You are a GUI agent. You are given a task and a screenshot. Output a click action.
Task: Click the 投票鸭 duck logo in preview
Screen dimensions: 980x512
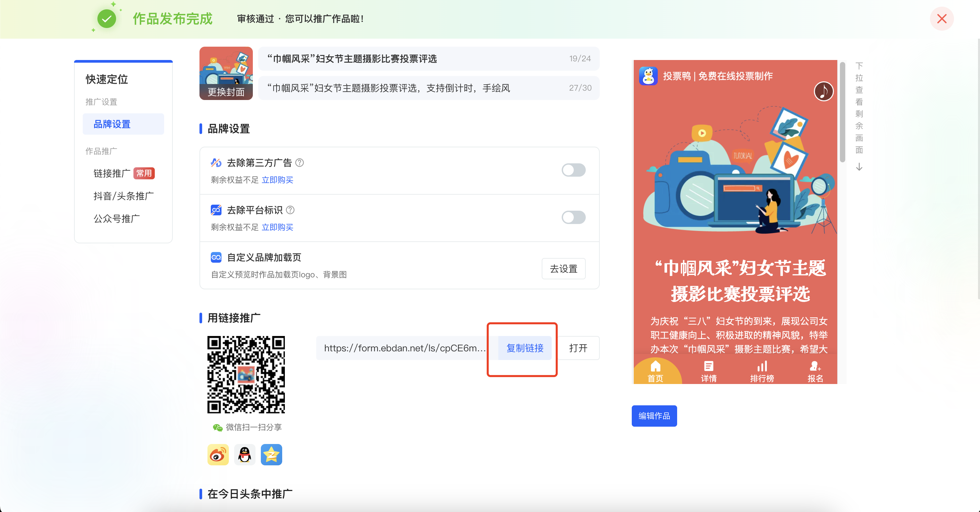pos(648,76)
